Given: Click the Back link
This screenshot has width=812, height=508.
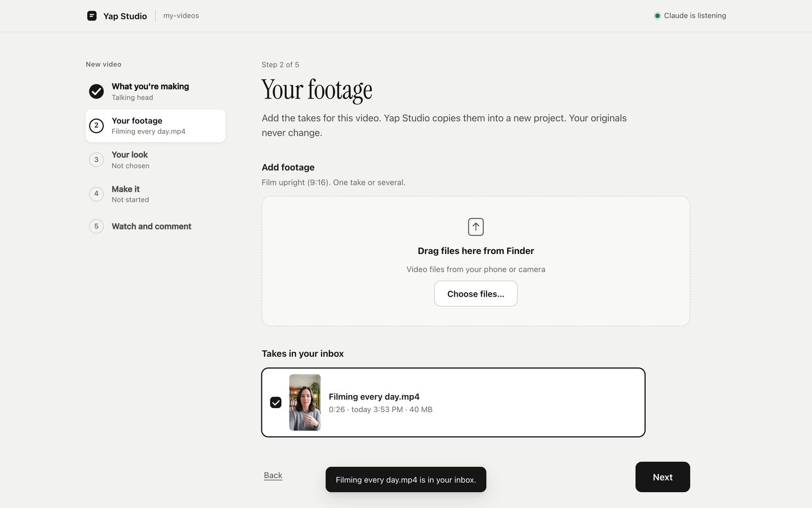Looking at the screenshot, I should pyautogui.click(x=273, y=475).
